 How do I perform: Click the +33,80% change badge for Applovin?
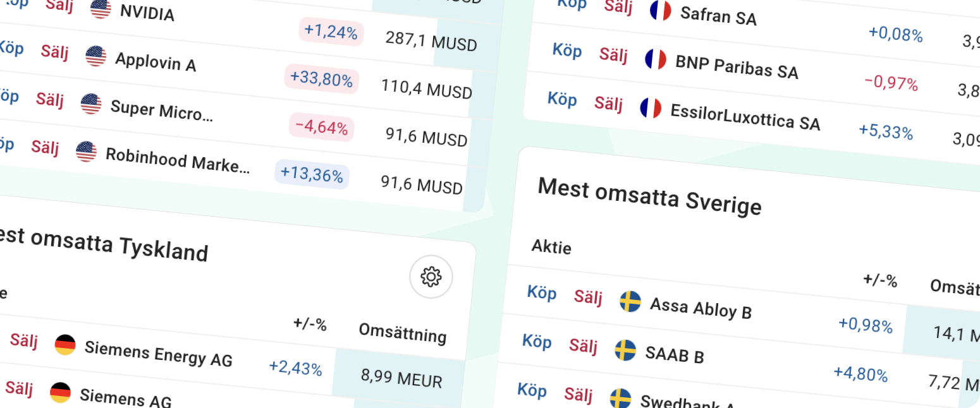point(321,79)
